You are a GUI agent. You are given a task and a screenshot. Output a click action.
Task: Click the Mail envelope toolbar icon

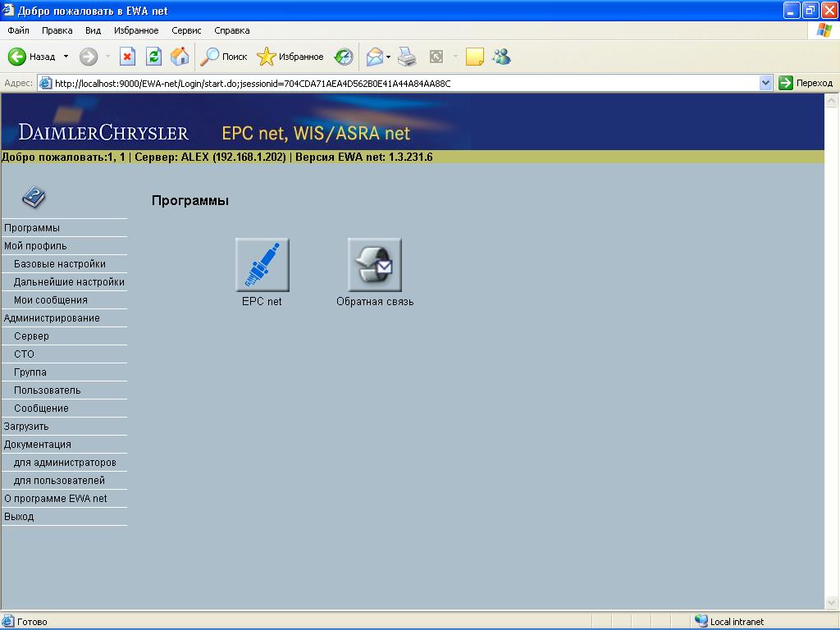374,57
